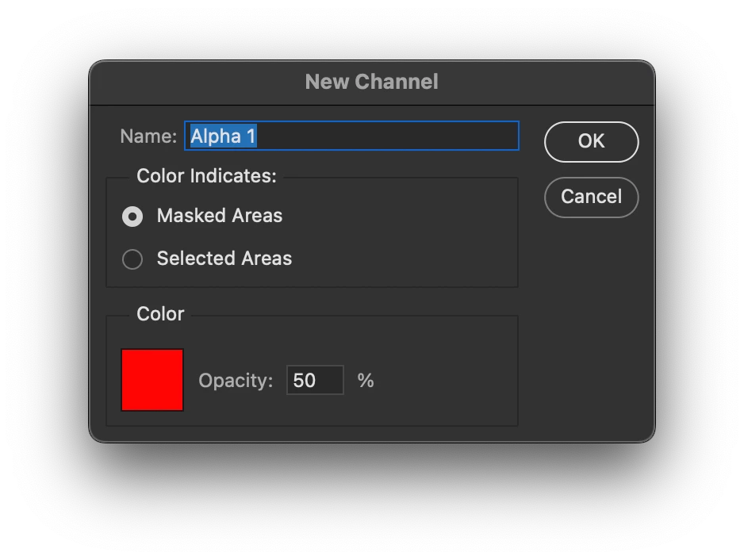Click the "Selected Areas" option label
The image size is (744, 560).
tap(224, 259)
